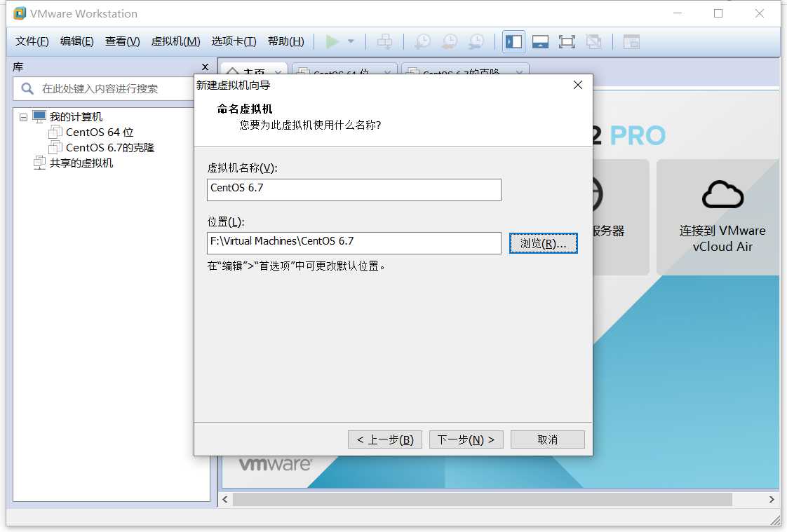Toggle the thumbnail bar view icon

tap(540, 41)
